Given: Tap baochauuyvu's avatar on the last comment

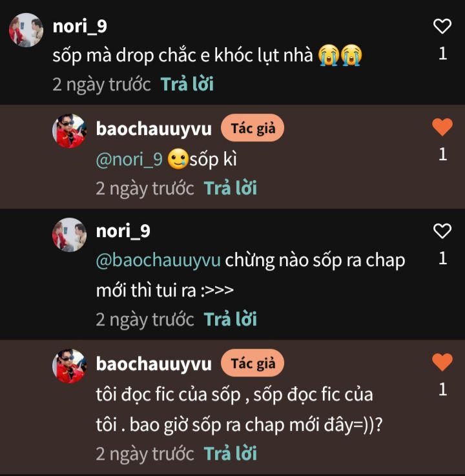Looking at the screenshot, I should point(69,366).
